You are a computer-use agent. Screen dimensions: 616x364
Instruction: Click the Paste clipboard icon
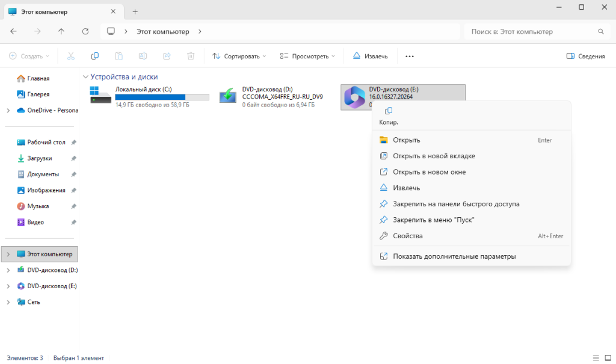click(x=119, y=56)
